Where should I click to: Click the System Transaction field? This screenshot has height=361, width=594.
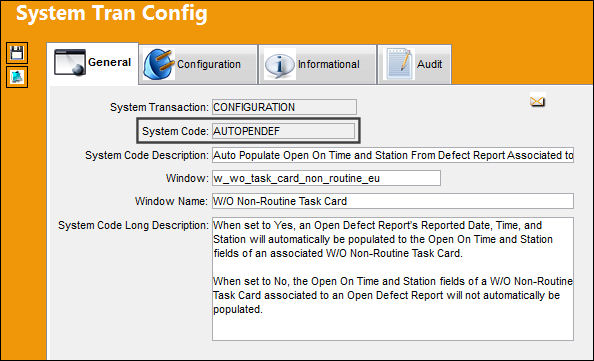284,107
